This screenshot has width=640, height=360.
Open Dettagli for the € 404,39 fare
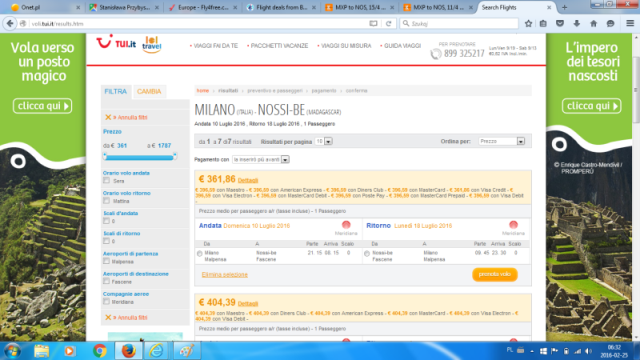coord(248,304)
